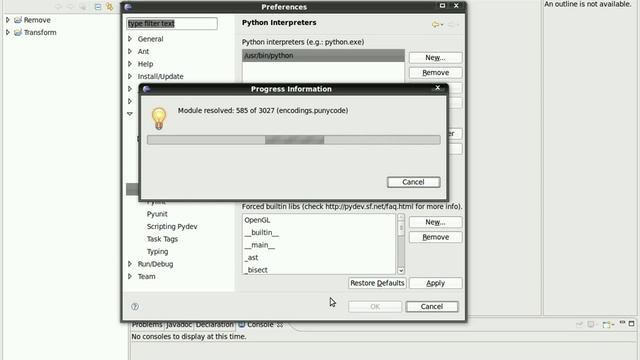Select Install/Update label in preferences tree

click(160, 76)
